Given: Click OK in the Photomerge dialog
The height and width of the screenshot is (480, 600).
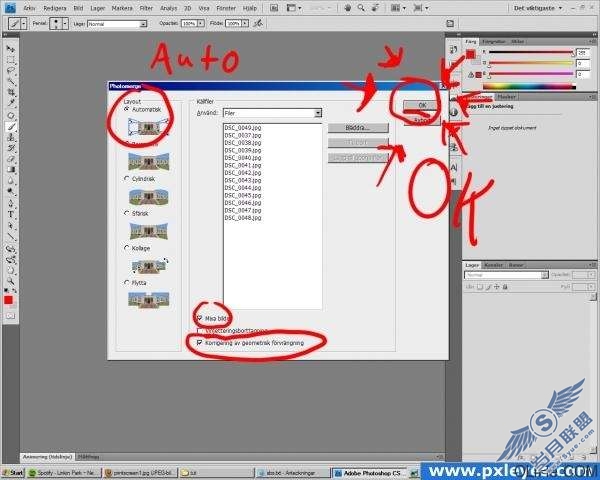Looking at the screenshot, I should click(422, 105).
